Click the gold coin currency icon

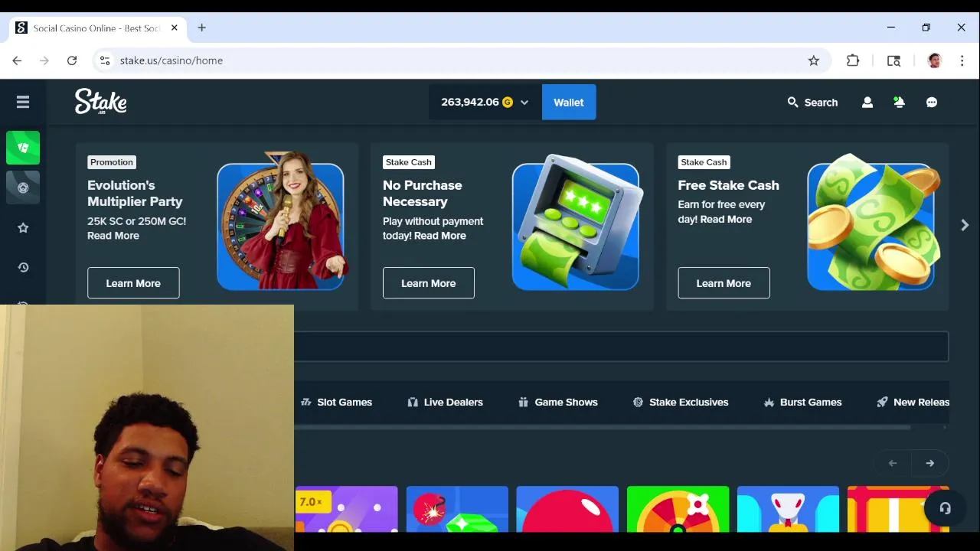[507, 102]
